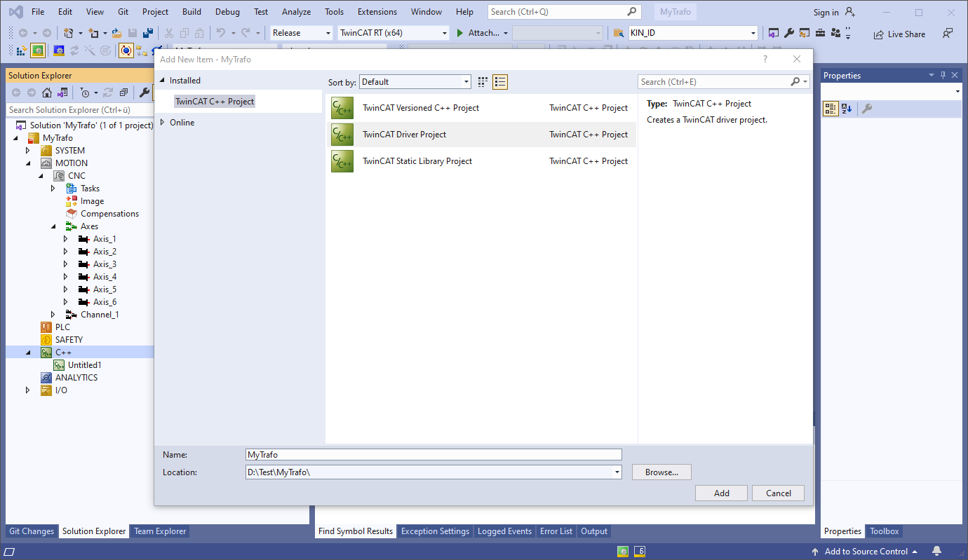Select the Compensations tree item
Screen dimensions: 968x560
109,214
